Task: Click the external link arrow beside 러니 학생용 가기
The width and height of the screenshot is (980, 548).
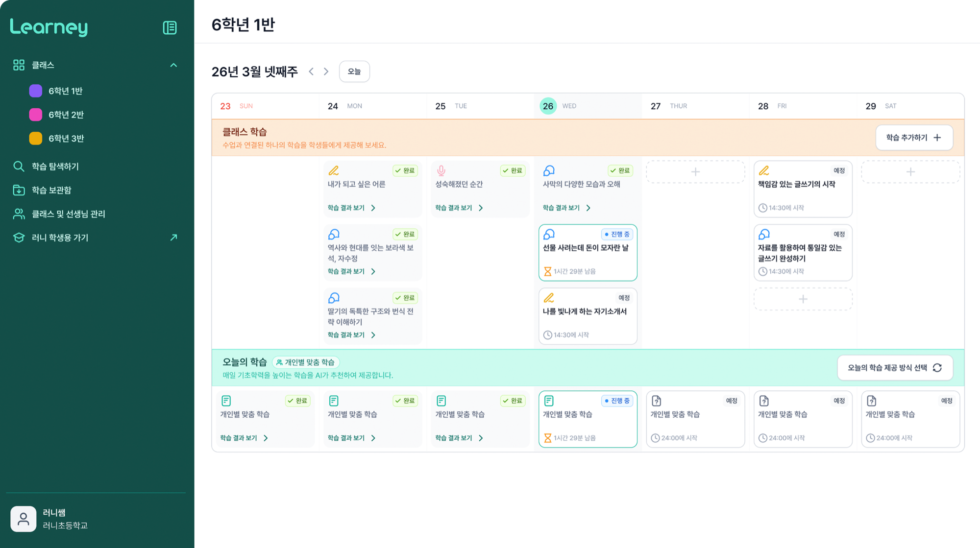Action: point(173,238)
